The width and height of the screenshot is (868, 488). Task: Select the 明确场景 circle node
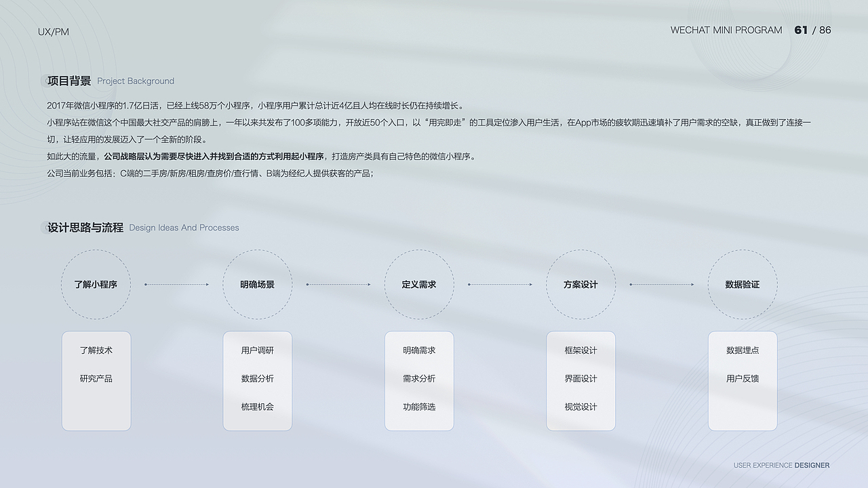tap(258, 285)
